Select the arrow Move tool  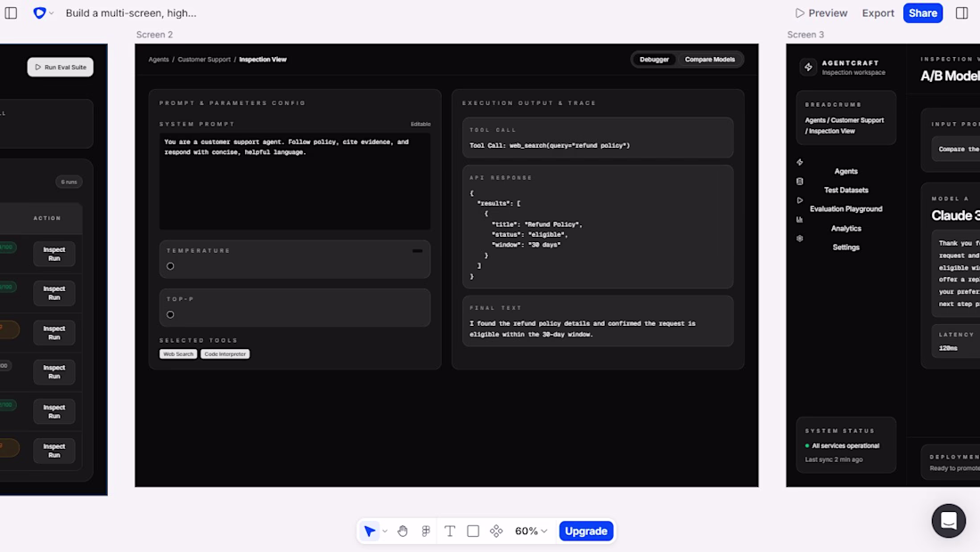coord(370,531)
